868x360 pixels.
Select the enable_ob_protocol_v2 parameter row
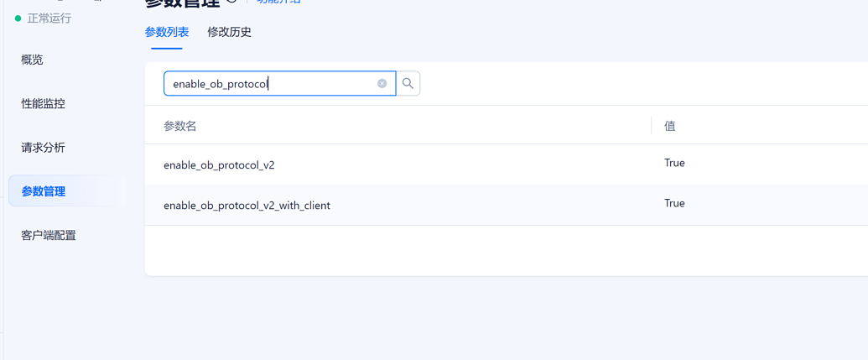pos(506,164)
